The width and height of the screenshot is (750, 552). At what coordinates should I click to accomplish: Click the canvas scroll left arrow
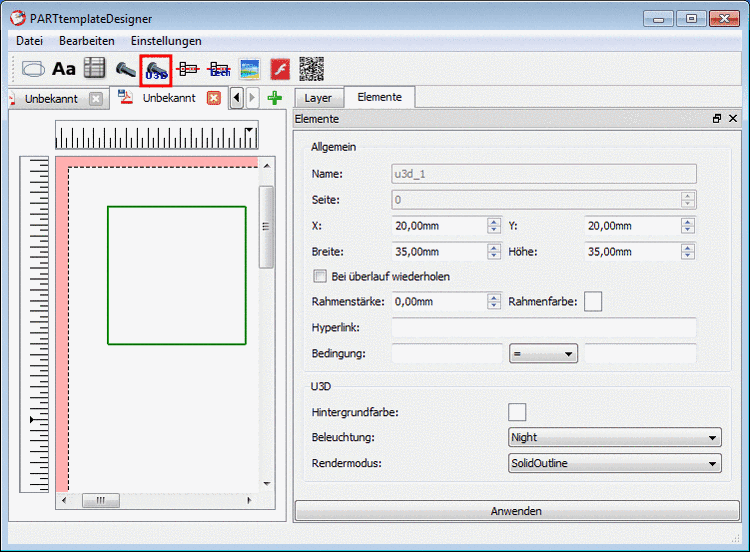pyautogui.click(x=64, y=500)
